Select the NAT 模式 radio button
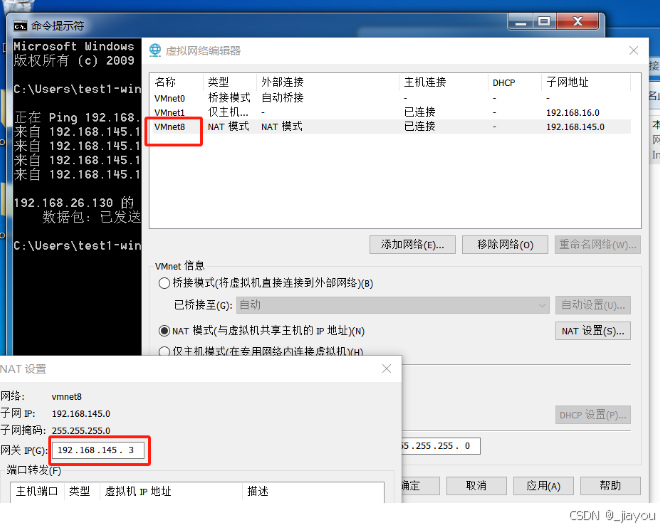660x529 pixels. point(164,331)
